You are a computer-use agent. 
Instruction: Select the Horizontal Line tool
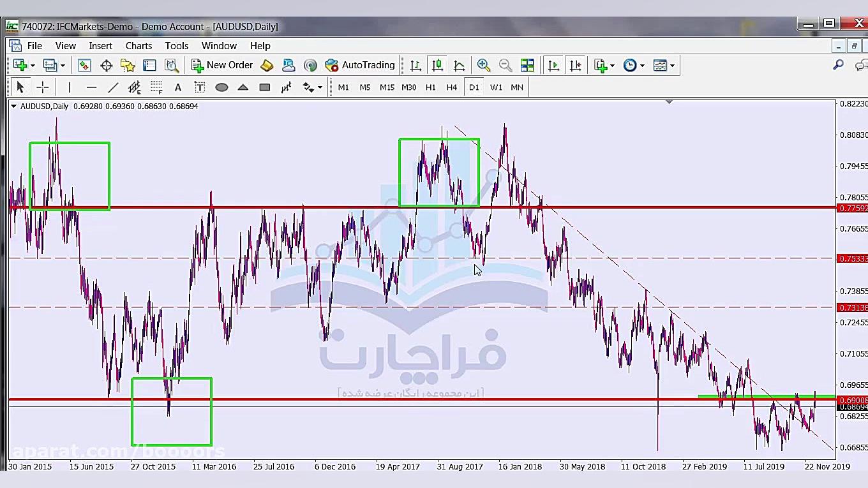(91, 87)
